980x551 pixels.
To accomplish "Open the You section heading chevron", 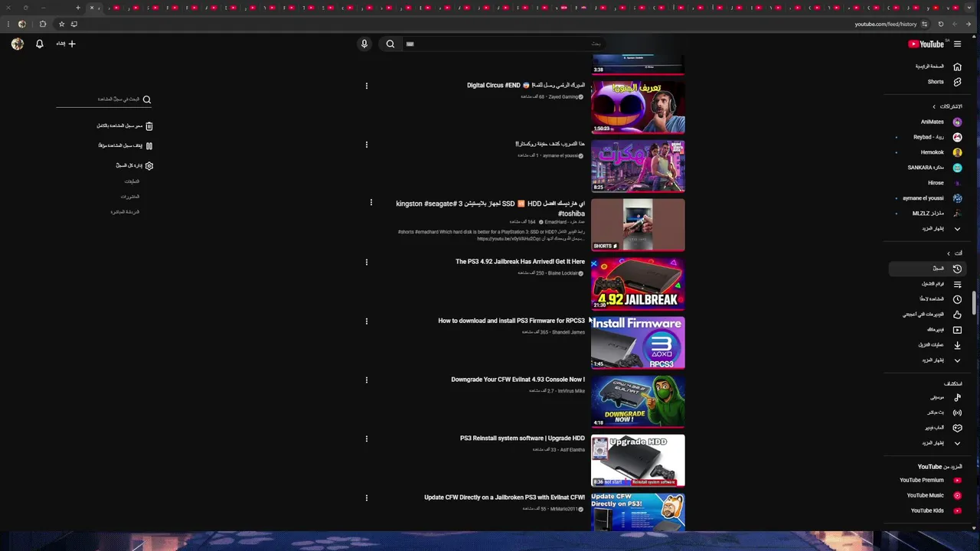I will point(948,253).
